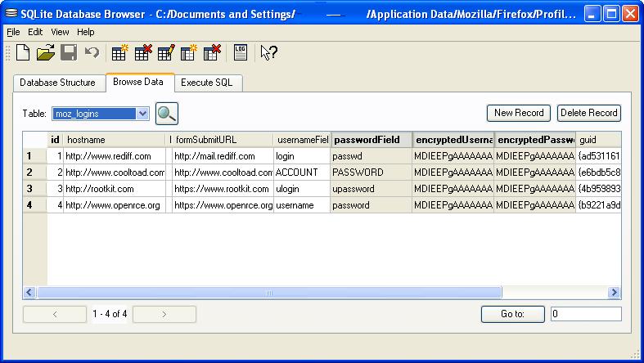This screenshot has height=363, width=644.
Task: Switch to the Database Structure tab
Action: [x=57, y=83]
